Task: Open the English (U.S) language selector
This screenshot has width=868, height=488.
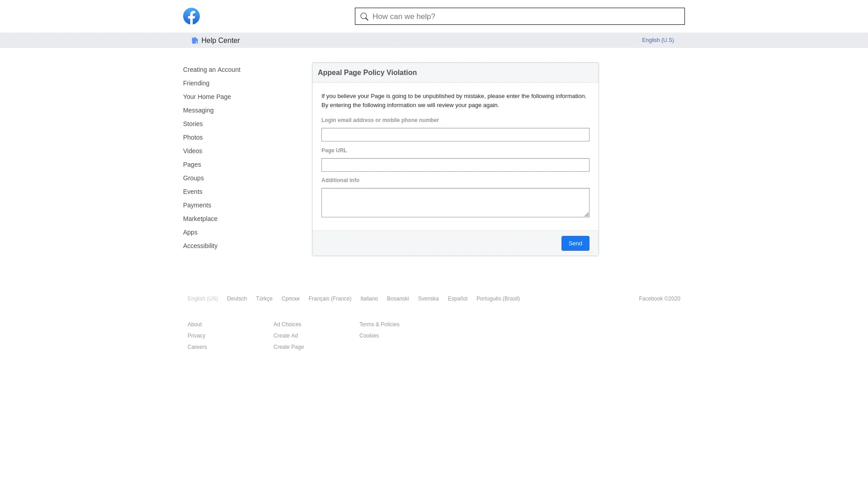Action: [658, 40]
